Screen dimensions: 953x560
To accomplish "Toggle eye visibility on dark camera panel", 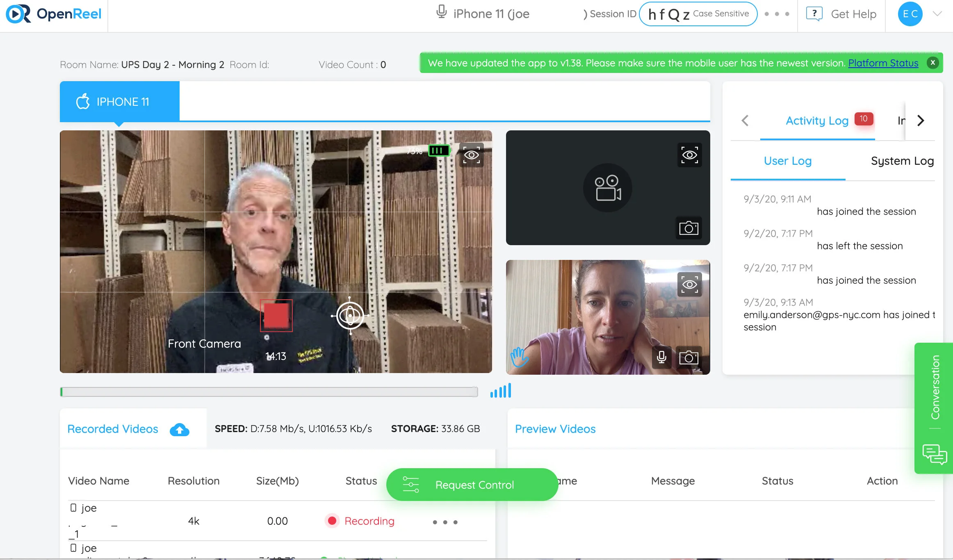I will coord(689,155).
